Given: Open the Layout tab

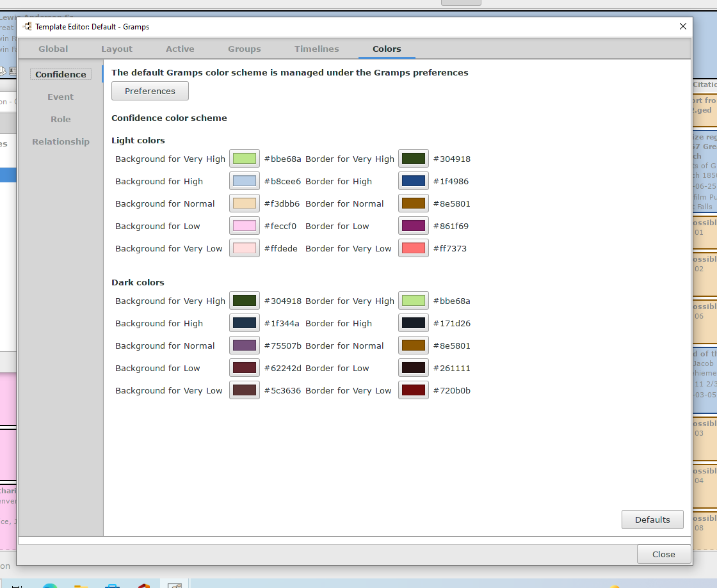Looking at the screenshot, I should pyautogui.click(x=117, y=49).
